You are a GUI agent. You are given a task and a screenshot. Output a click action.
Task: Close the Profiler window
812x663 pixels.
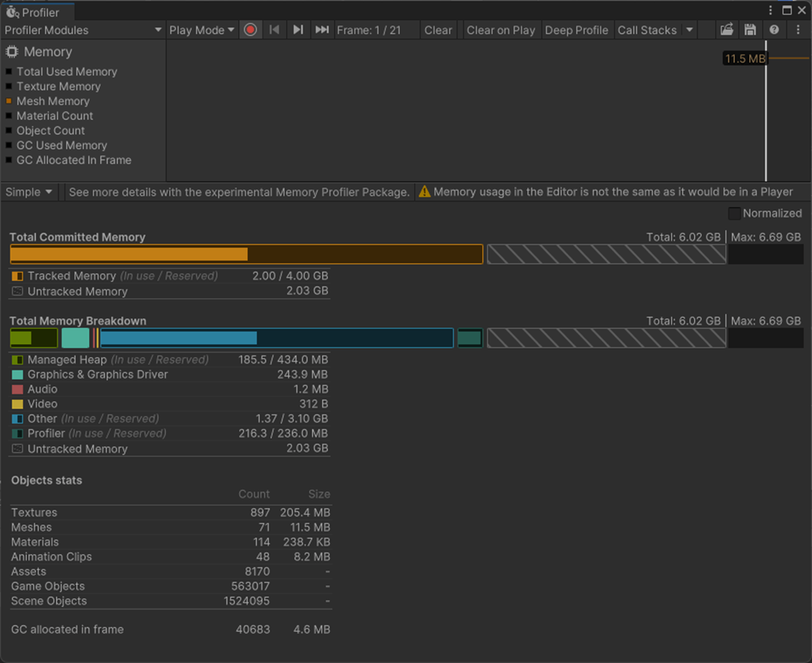pyautogui.click(x=802, y=11)
